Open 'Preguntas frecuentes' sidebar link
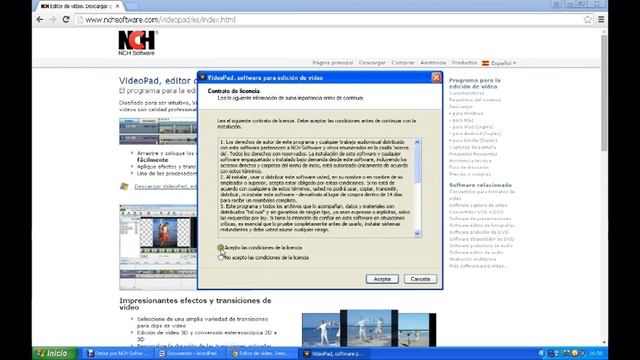Viewport: 640px width, 360px height. pyautogui.click(x=473, y=154)
